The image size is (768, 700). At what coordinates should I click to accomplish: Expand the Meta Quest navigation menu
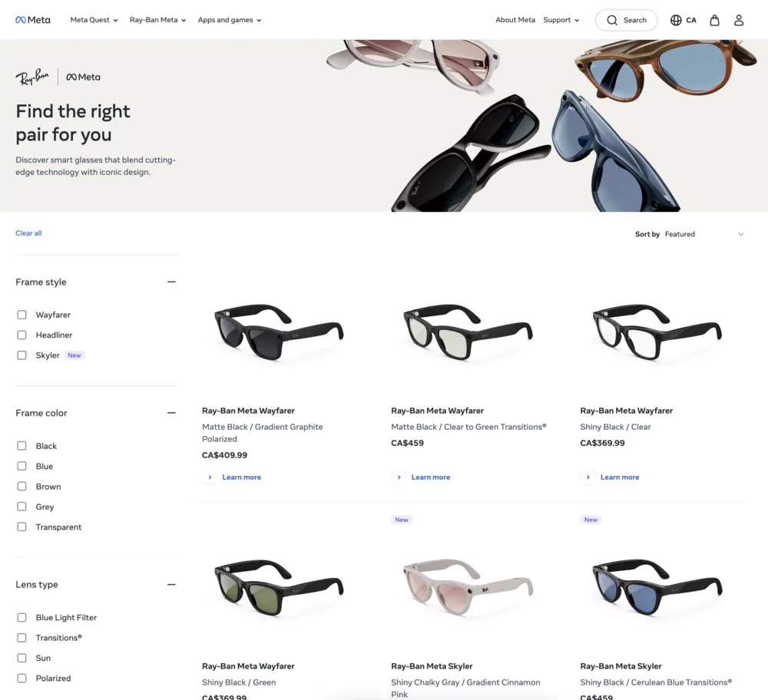pyautogui.click(x=94, y=20)
